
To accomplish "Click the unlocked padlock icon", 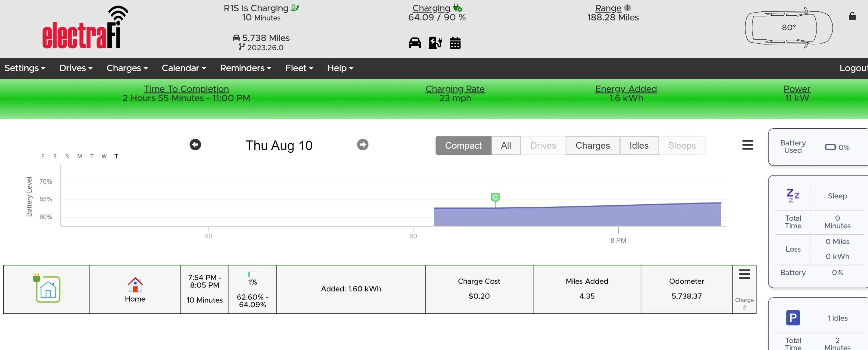I will click(852, 16).
